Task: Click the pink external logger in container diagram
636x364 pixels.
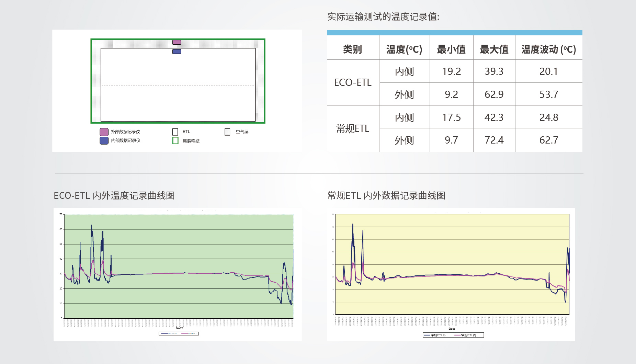Action: (x=177, y=42)
